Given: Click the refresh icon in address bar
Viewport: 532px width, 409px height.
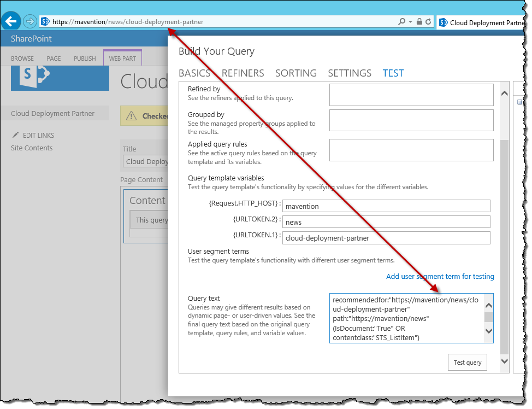Looking at the screenshot, I should [x=428, y=22].
